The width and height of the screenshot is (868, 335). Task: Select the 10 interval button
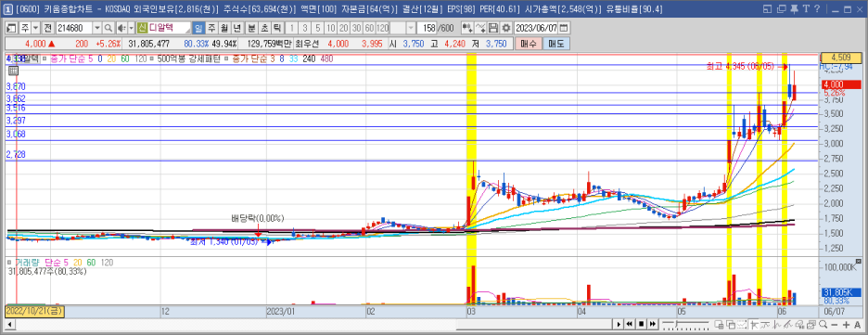point(330,28)
